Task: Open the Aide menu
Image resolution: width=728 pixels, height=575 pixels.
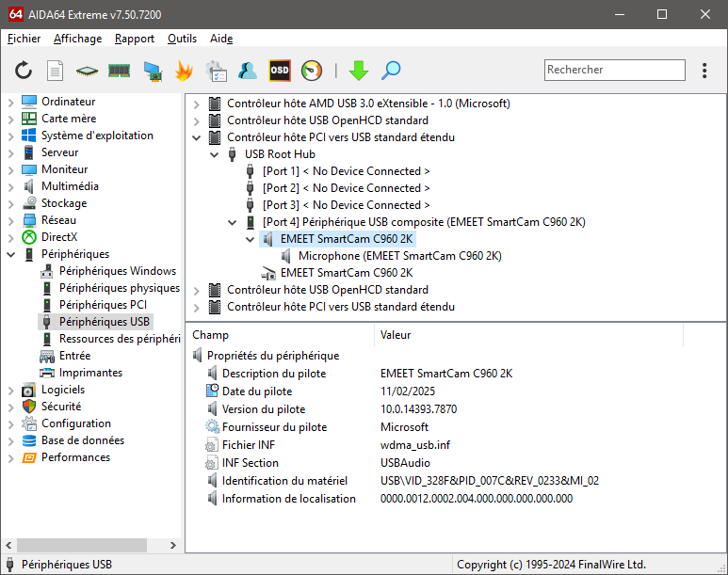Action: click(x=221, y=39)
